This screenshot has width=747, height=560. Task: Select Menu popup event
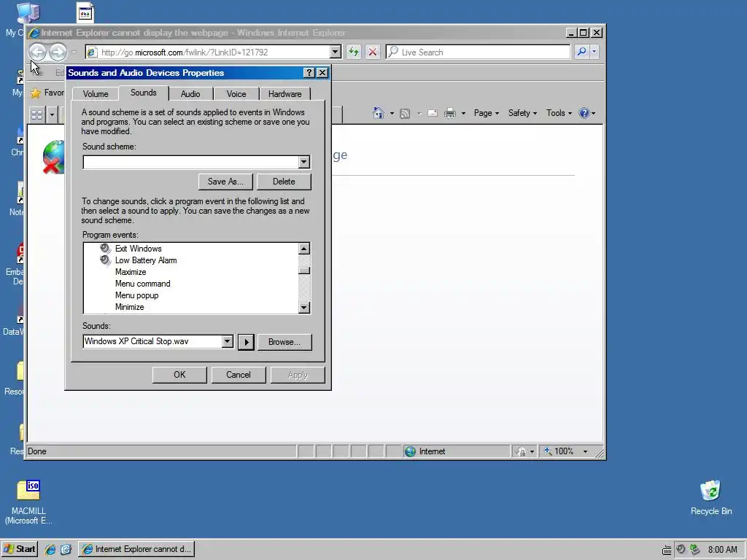136,295
